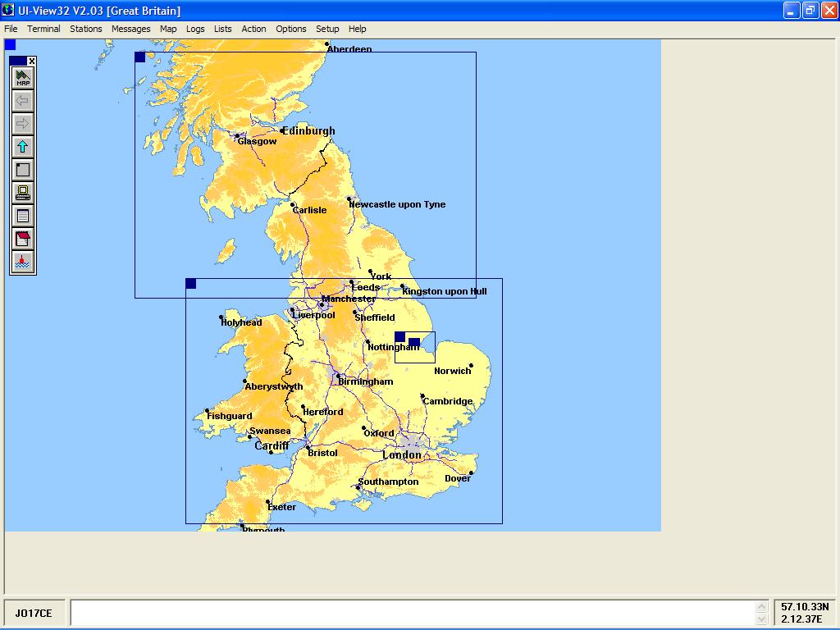Click the Aberdeen city label
840x630 pixels.
tap(349, 48)
